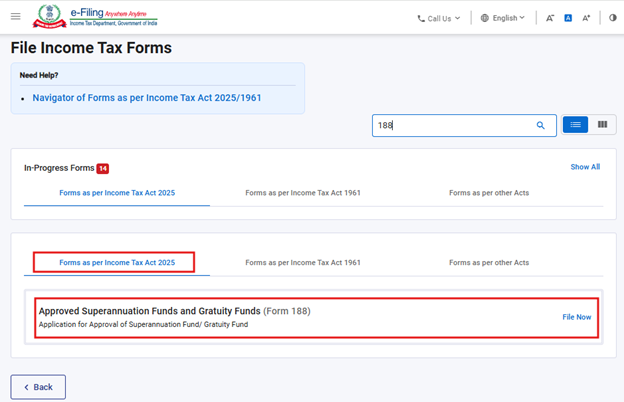Viewport: 624px width, 402px height.
Task: Click File Now for Form 188
Action: (576, 317)
